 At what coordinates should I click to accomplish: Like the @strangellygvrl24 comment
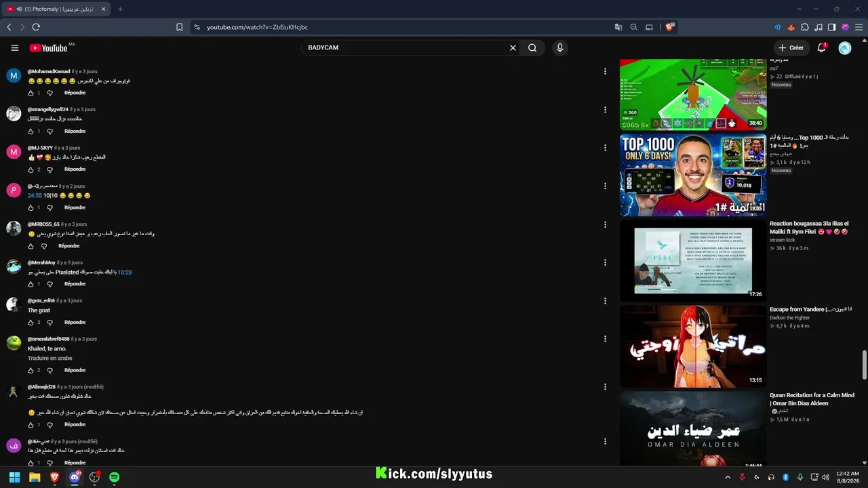[31, 131]
